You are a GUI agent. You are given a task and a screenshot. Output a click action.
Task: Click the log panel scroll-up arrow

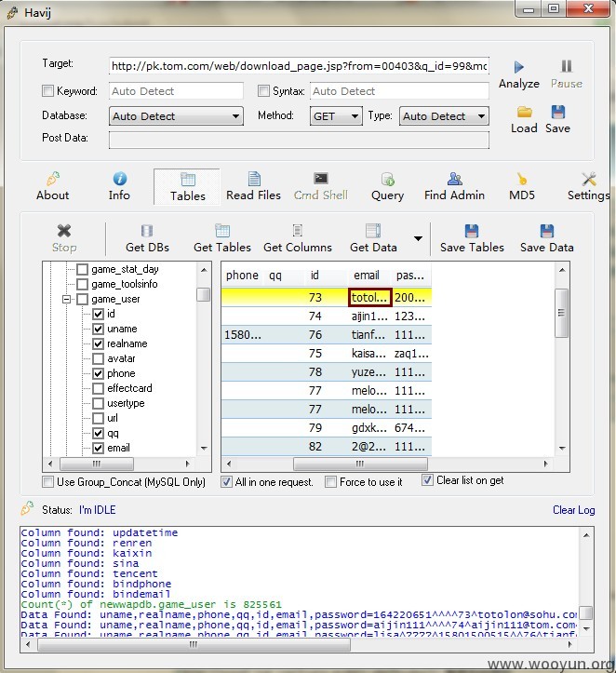point(586,535)
